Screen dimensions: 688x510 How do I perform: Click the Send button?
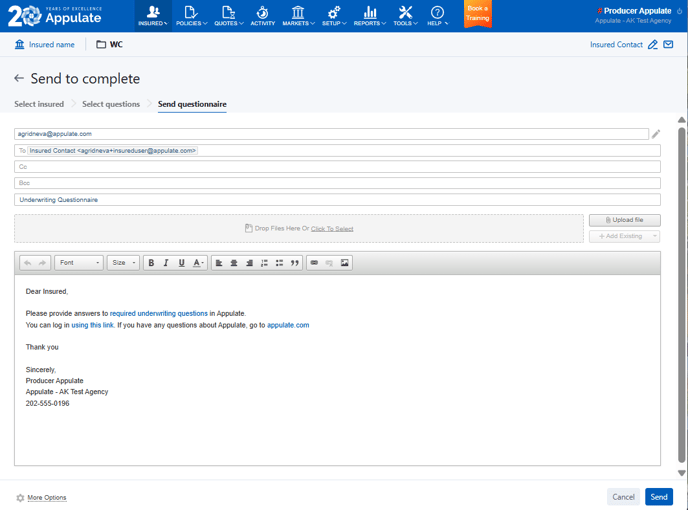coord(659,497)
